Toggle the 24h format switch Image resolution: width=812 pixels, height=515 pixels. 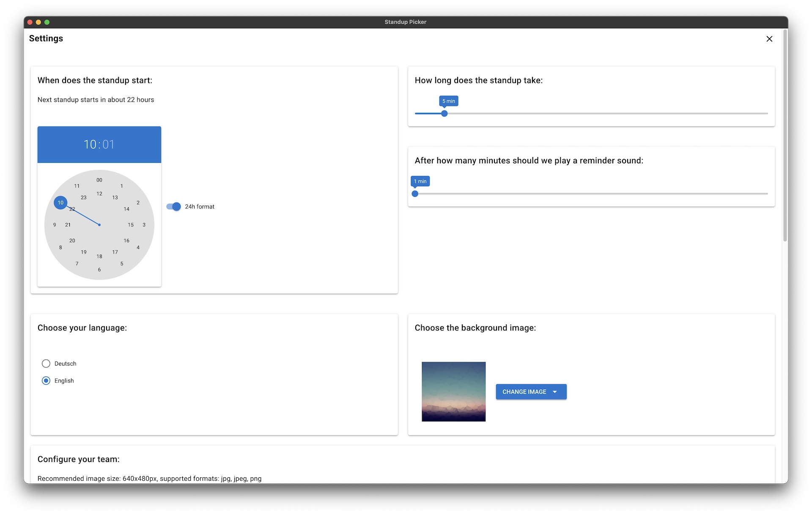(x=174, y=207)
